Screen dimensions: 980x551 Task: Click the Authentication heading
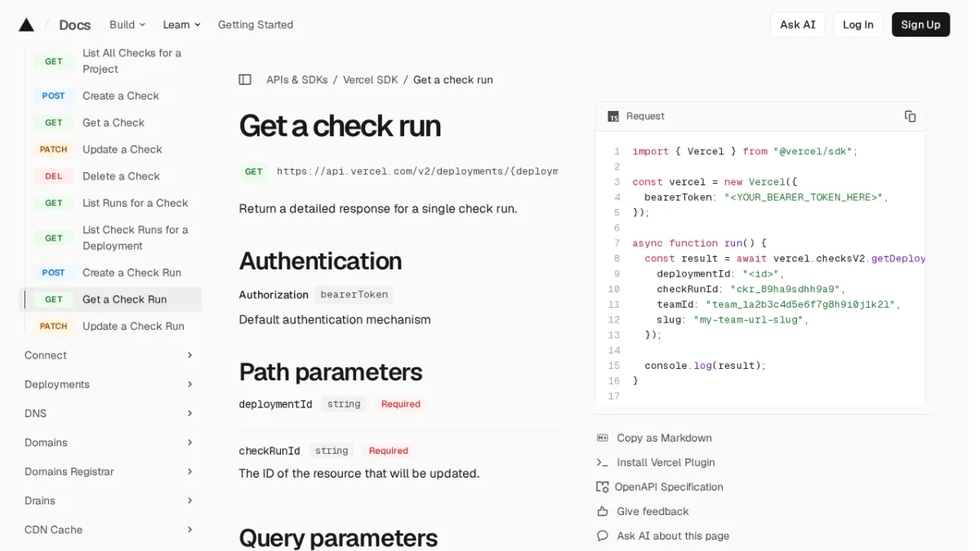tap(320, 261)
